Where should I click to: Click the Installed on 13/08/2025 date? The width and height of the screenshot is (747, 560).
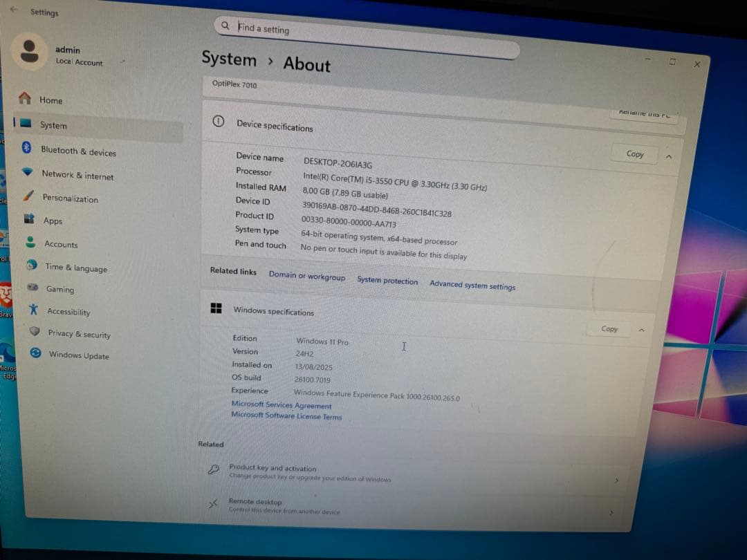point(313,366)
